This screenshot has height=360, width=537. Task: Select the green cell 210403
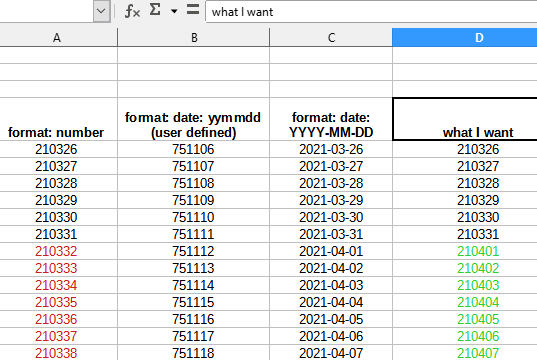pyautogui.click(x=465, y=285)
